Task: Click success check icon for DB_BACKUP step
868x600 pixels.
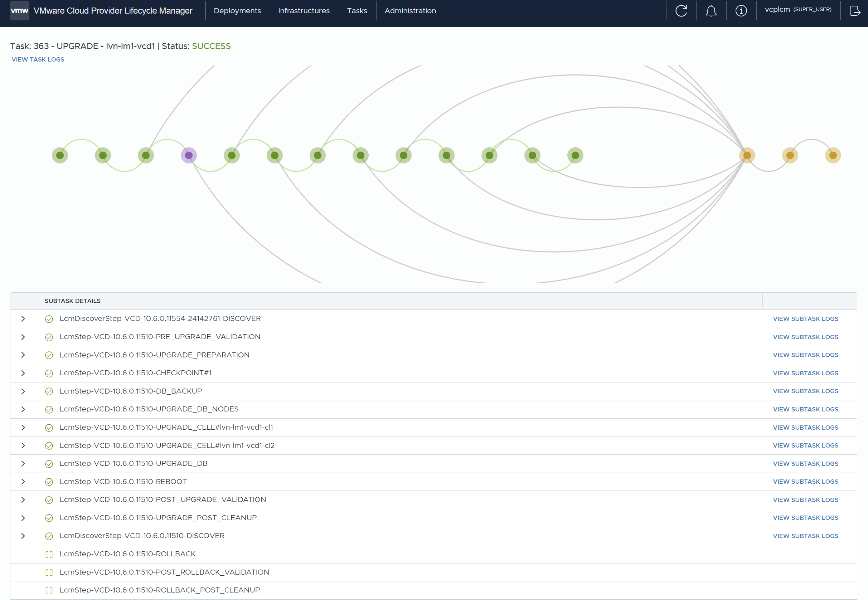Action: point(49,391)
